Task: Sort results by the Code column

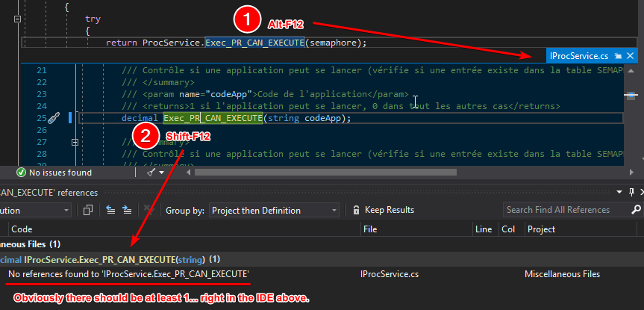Action: [x=184, y=229]
